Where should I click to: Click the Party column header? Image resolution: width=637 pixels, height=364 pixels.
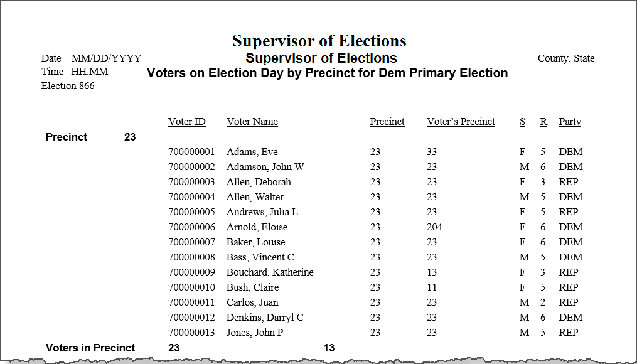[570, 122]
